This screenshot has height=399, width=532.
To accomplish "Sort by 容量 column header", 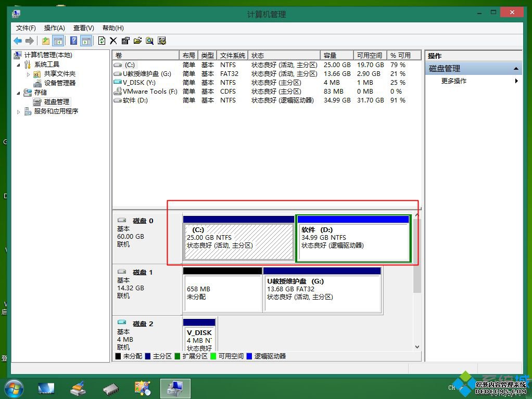I will coord(337,55).
